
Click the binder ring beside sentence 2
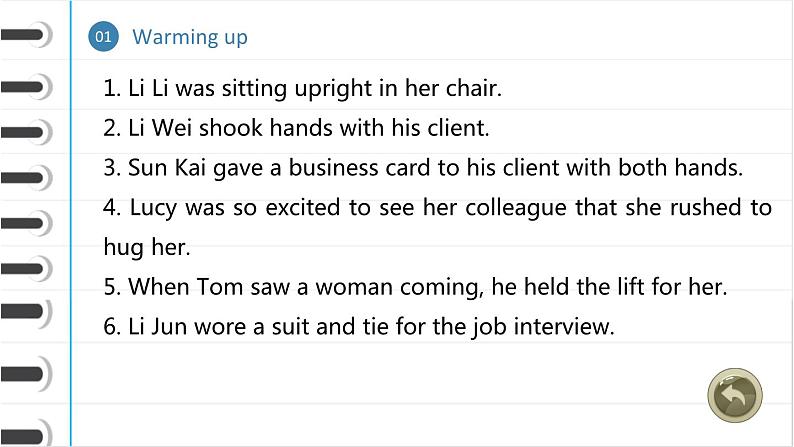26,132
